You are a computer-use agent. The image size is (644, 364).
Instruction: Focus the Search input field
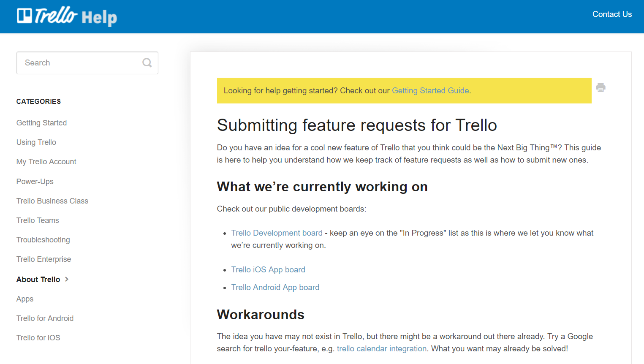coord(87,63)
